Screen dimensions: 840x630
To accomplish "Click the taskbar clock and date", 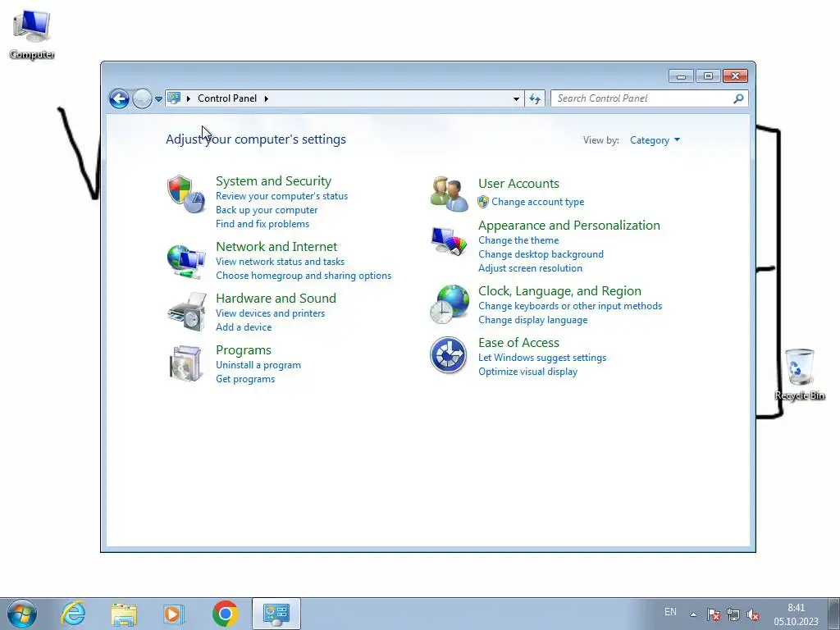I will (x=796, y=614).
